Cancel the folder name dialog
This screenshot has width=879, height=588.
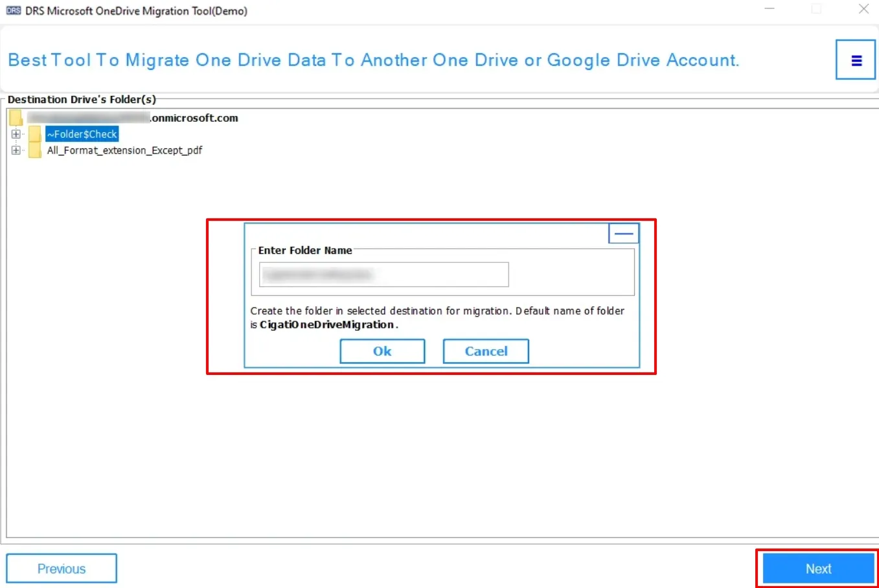pyautogui.click(x=486, y=351)
